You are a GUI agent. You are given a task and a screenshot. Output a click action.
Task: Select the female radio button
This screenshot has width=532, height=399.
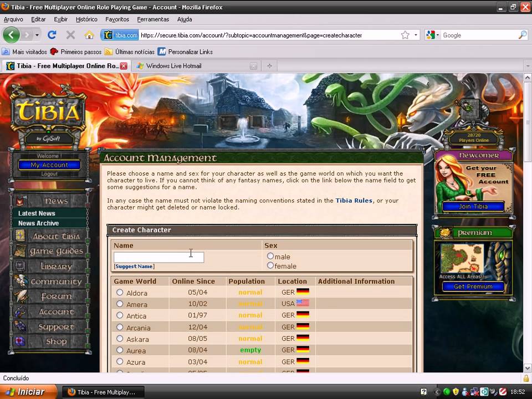click(x=270, y=265)
